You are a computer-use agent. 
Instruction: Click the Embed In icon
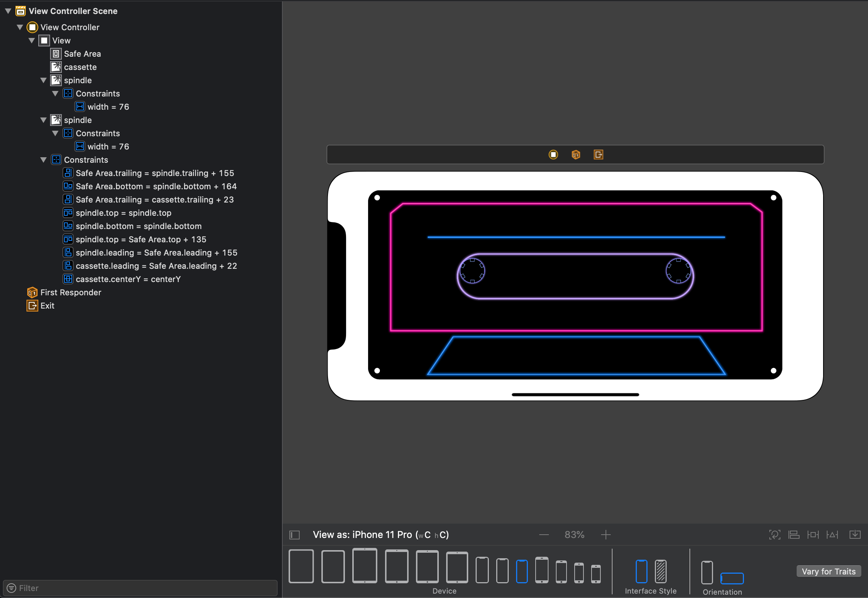click(854, 535)
